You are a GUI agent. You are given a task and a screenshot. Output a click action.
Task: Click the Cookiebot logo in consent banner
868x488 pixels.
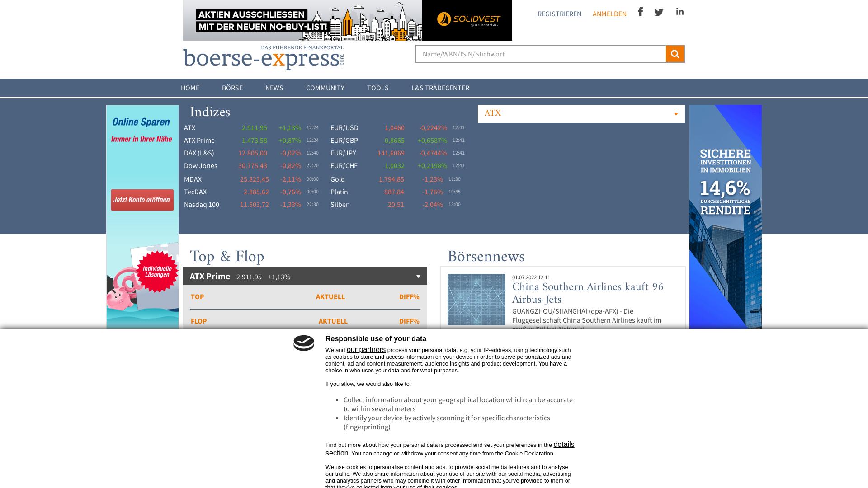pos(304,343)
